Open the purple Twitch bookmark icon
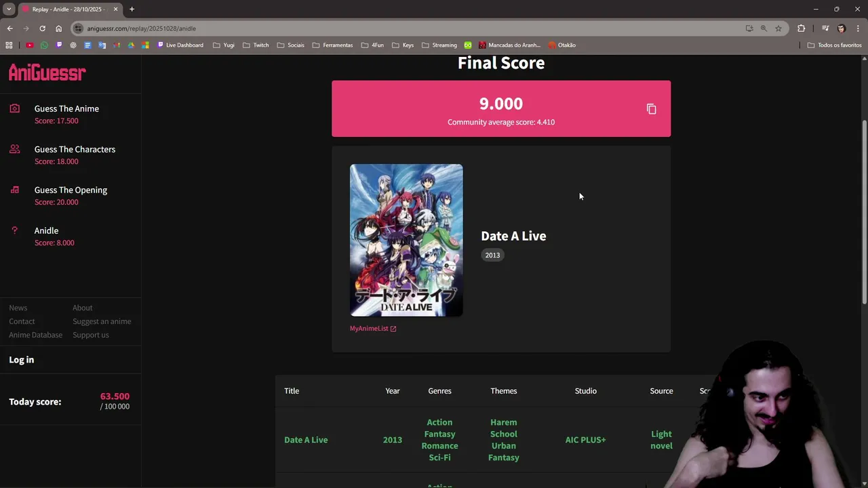Image resolution: width=868 pixels, height=488 pixels. [x=59, y=45]
